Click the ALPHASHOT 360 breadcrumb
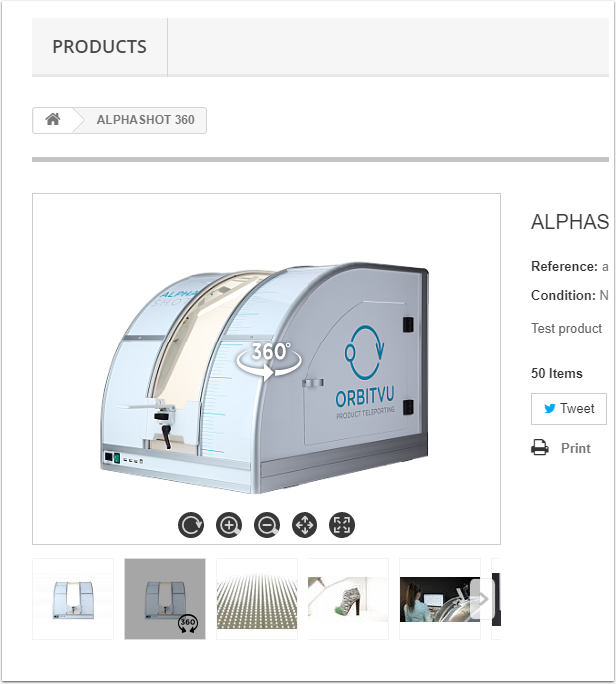This screenshot has width=616, height=684. (x=146, y=120)
